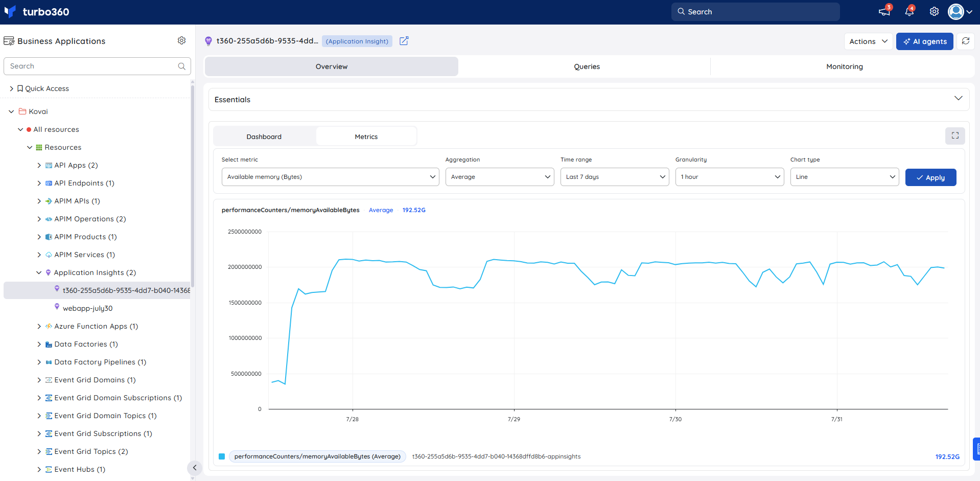
Task: Open Business Applications settings gear
Action: 181,40
